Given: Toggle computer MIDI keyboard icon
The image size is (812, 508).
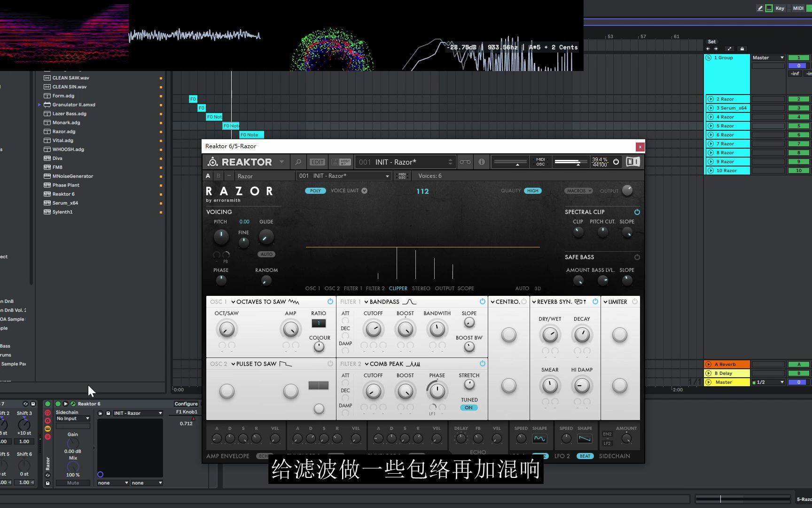Looking at the screenshot, I should (x=769, y=8).
